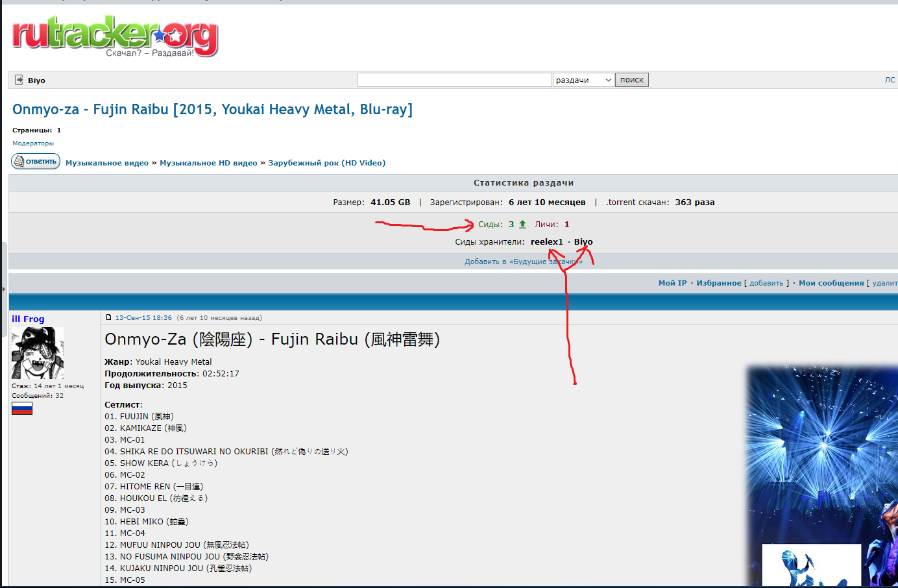Click setlist row 14. KUJAKU NINPOU JOU
Image resolution: width=898 pixels, height=588 pixels.
tap(178, 569)
